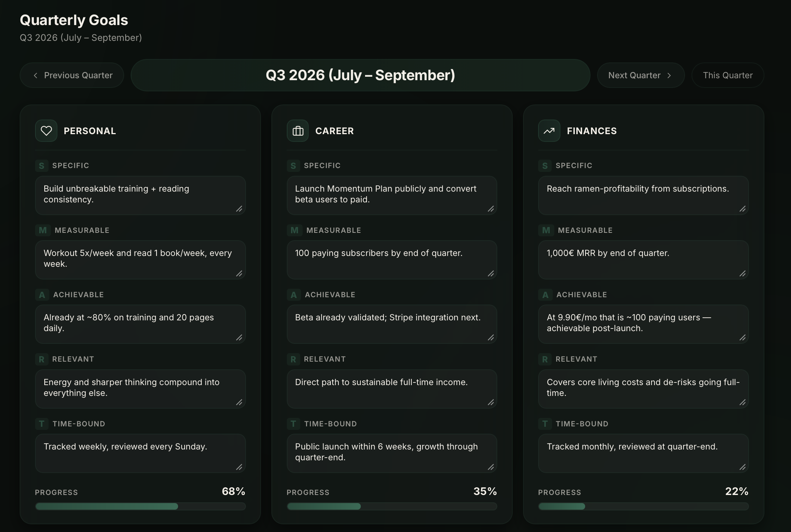Edit Career Time-bound 'Public launch' field
791x532 pixels.
392,453
